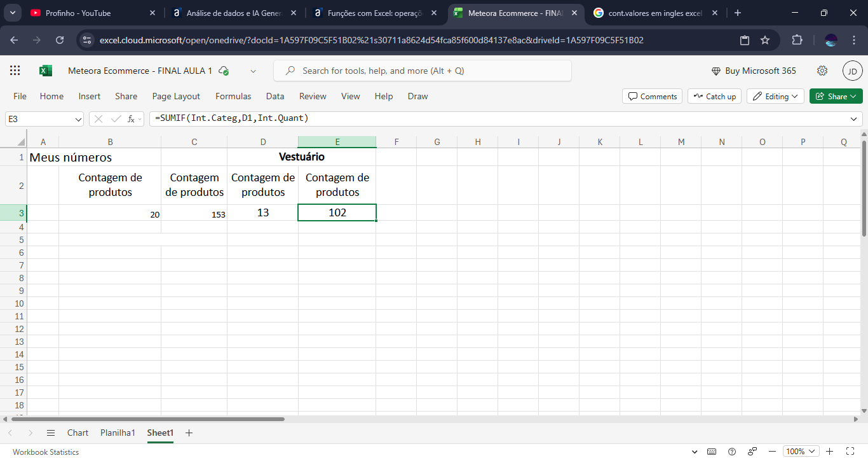Select cell D3 containing 13

263,212
